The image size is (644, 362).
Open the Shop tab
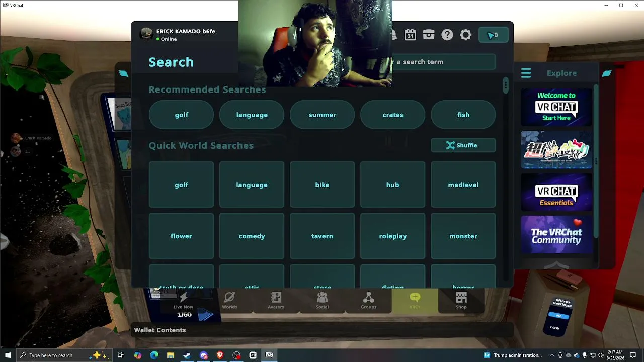click(461, 301)
